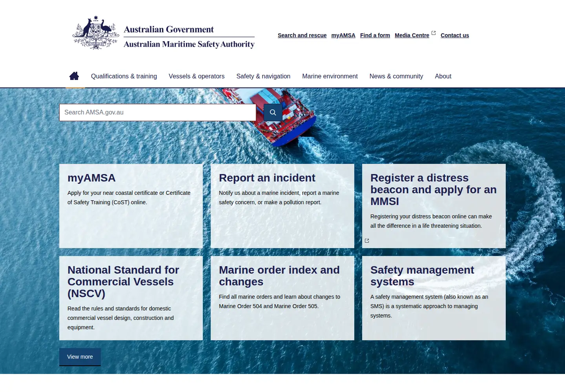Click the home icon in navigation bar

[x=74, y=76]
